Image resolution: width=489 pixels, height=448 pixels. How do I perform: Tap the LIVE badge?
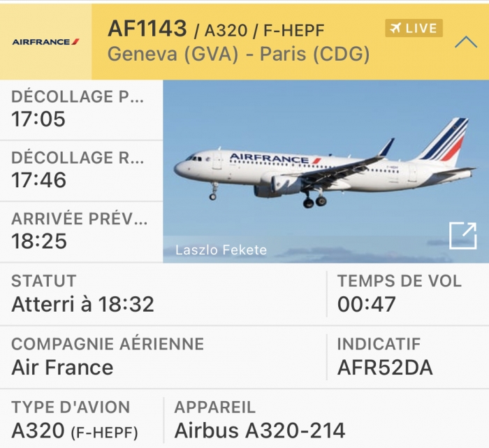pyautogui.click(x=414, y=28)
